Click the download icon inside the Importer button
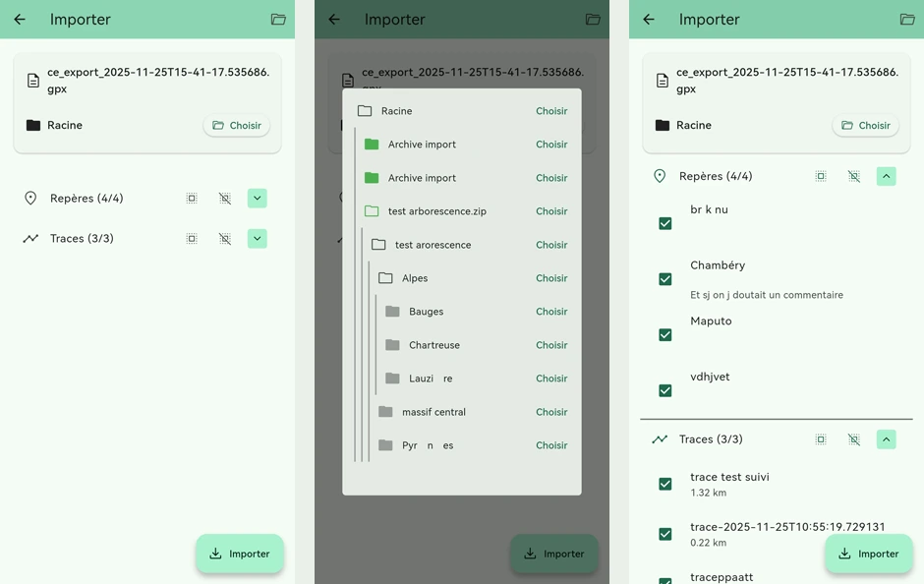This screenshot has height=584, width=924. pos(215,554)
